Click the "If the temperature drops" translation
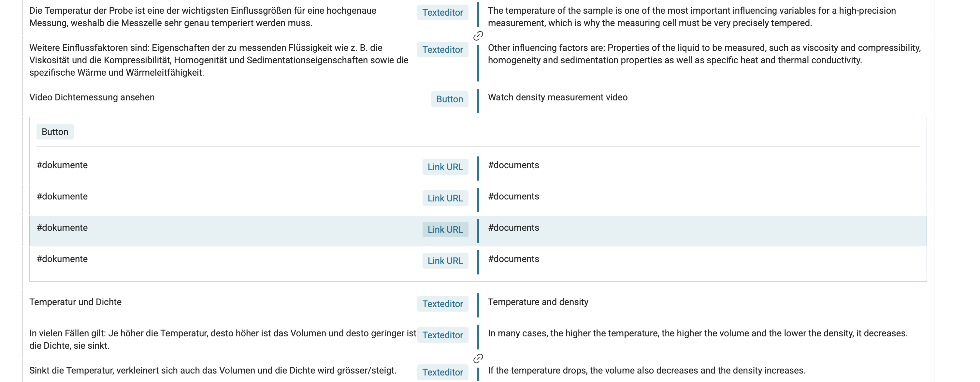980x382 pixels. [646, 371]
